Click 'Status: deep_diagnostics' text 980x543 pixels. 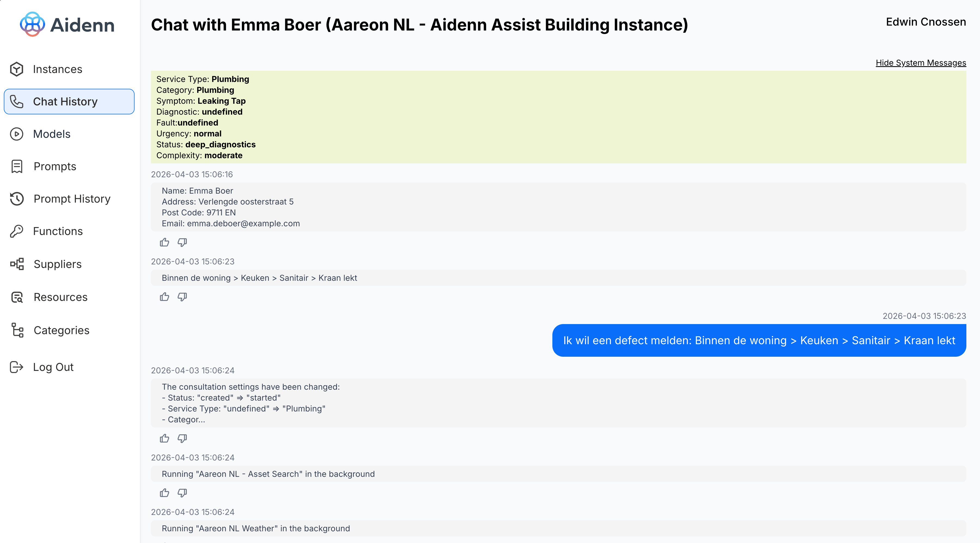click(x=206, y=145)
